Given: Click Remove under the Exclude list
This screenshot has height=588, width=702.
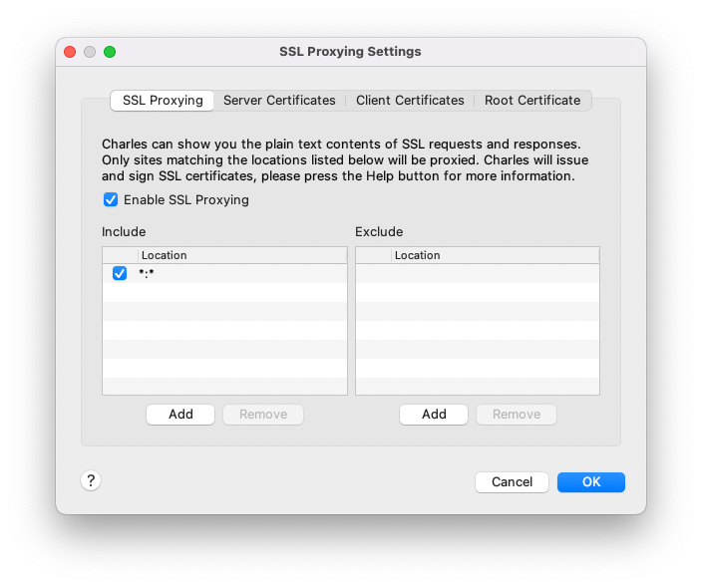Looking at the screenshot, I should click(x=517, y=415).
